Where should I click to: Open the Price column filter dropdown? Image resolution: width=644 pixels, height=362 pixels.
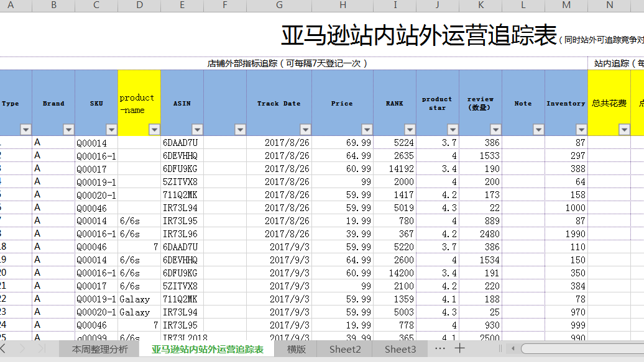[367, 130]
